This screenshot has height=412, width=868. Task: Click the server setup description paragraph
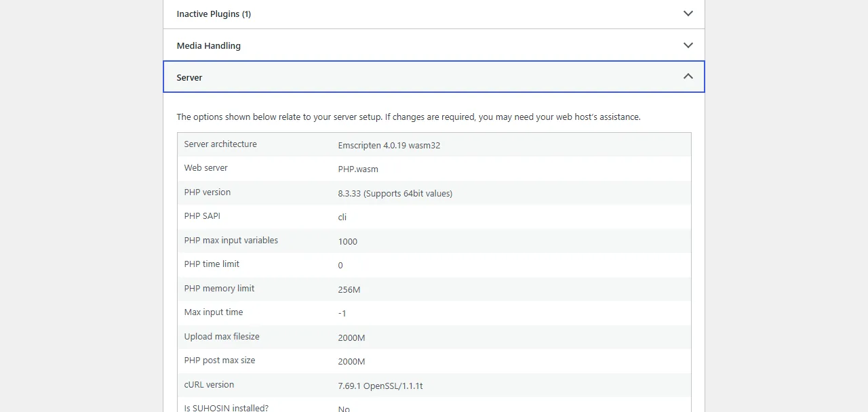coord(408,117)
